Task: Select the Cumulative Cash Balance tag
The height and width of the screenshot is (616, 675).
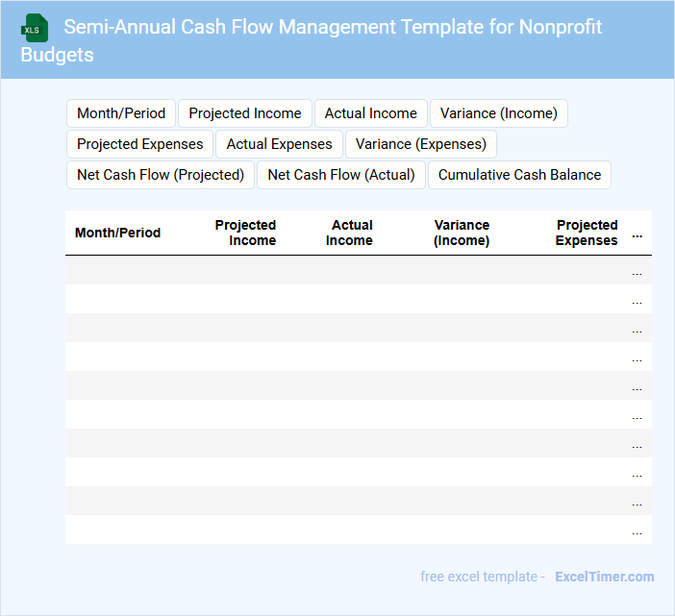Action: coord(519,175)
